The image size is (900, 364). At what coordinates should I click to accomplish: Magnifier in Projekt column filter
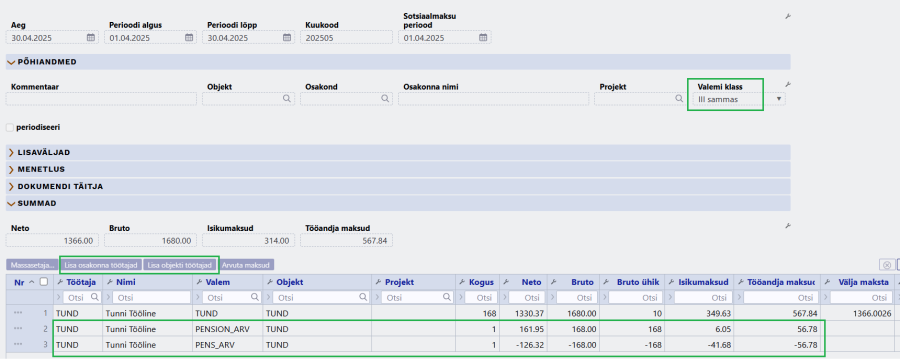(447, 297)
